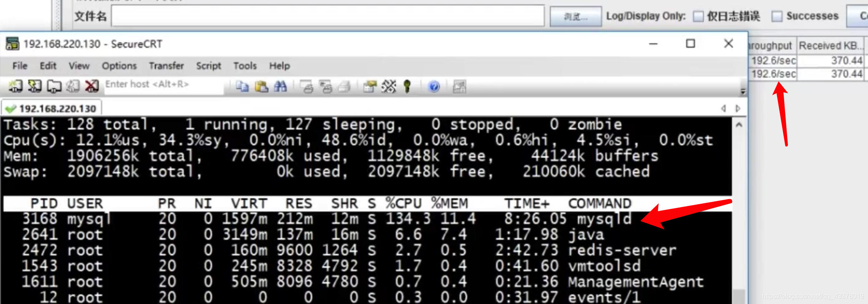Click the Connect icon in SecureCRT toolbar
Viewport: 868px width, 304px height.
[15, 86]
